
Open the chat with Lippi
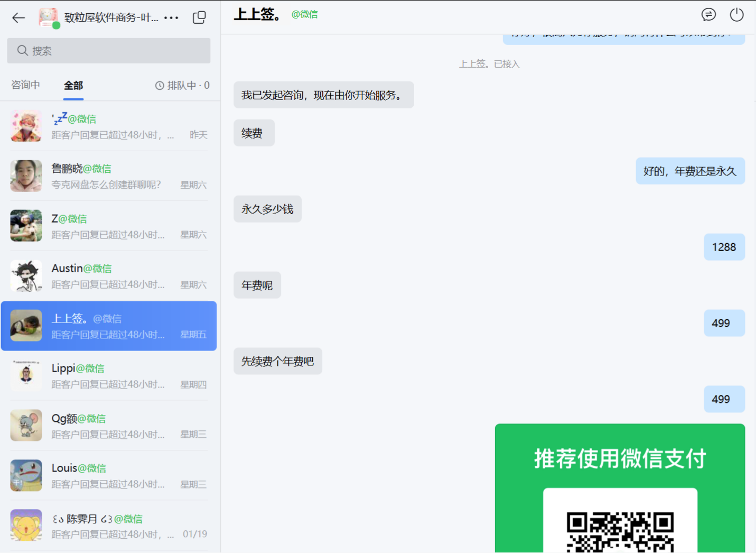pyautogui.click(x=108, y=375)
